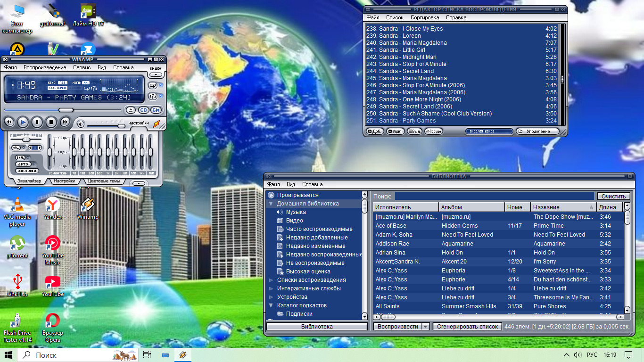Open Управление list management button
This screenshot has height=362, width=644.
pyautogui.click(x=537, y=132)
